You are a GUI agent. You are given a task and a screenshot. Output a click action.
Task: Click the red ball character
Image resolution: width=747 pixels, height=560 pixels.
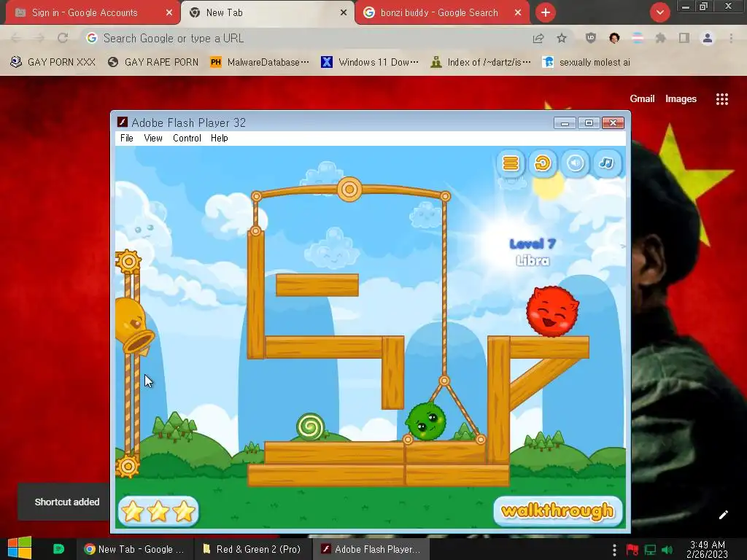(x=552, y=311)
